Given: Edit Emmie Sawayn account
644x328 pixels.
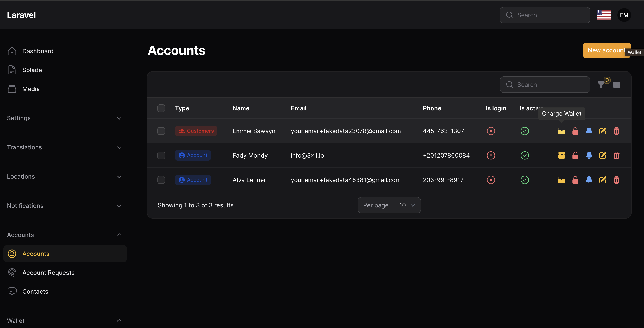Looking at the screenshot, I should (603, 131).
